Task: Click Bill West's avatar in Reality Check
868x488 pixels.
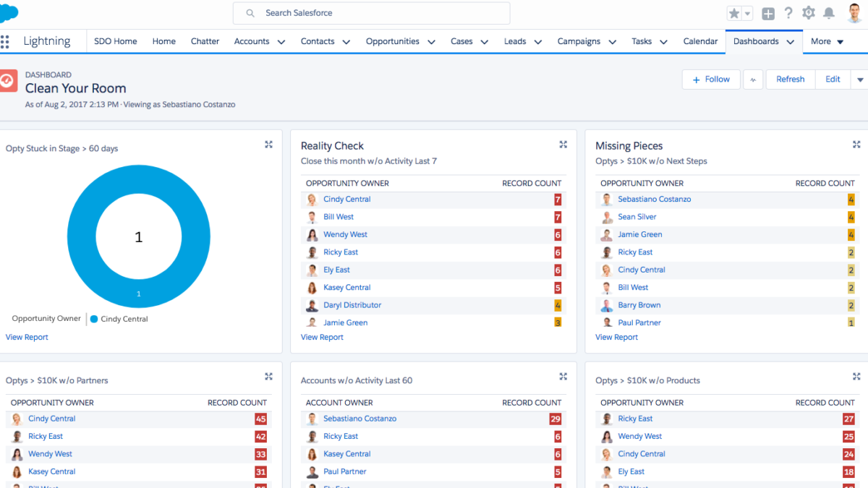Action: (312, 217)
